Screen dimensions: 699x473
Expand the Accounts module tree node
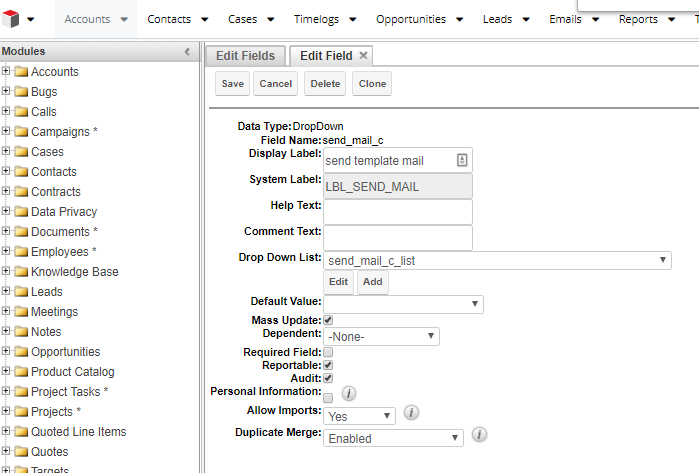point(6,71)
